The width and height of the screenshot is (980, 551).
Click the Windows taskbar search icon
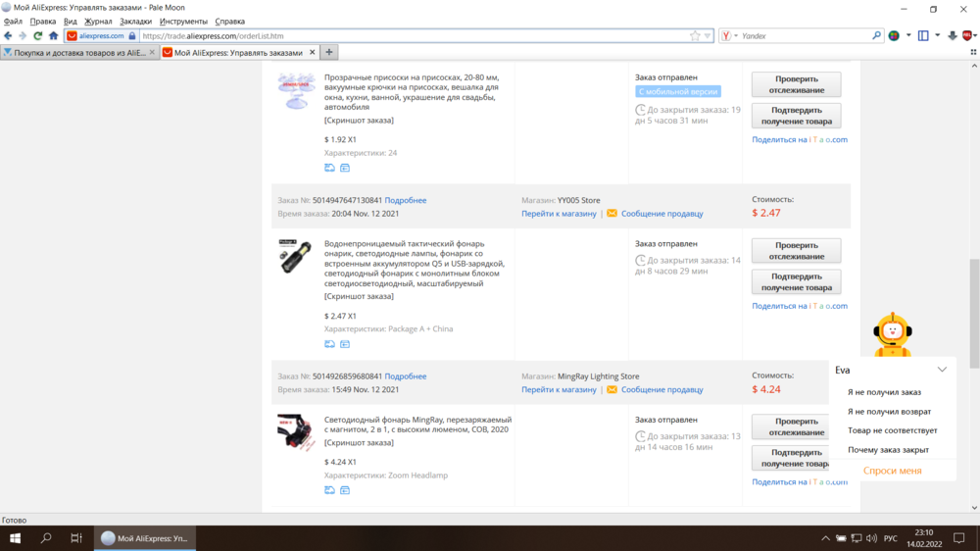(x=46, y=538)
